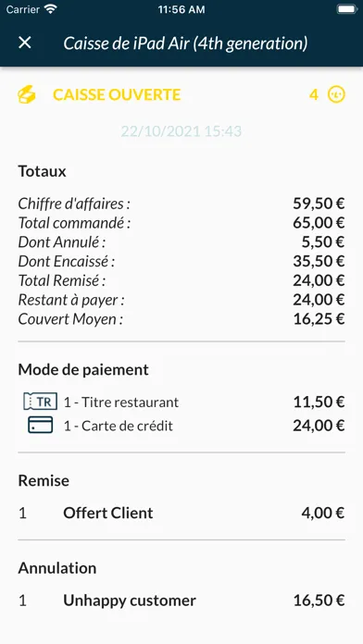Open the Carte de crédit payment line
Viewport: 363px width, 644px height.
coord(181,426)
